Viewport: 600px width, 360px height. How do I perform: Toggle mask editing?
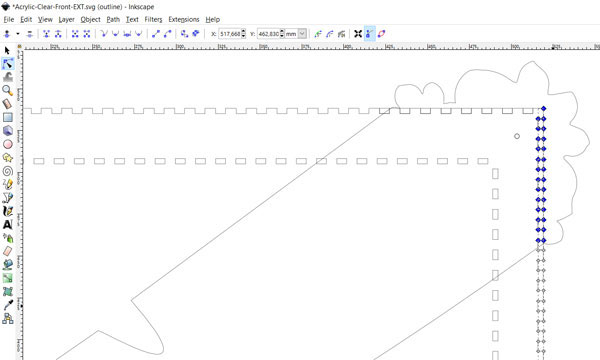click(x=329, y=34)
